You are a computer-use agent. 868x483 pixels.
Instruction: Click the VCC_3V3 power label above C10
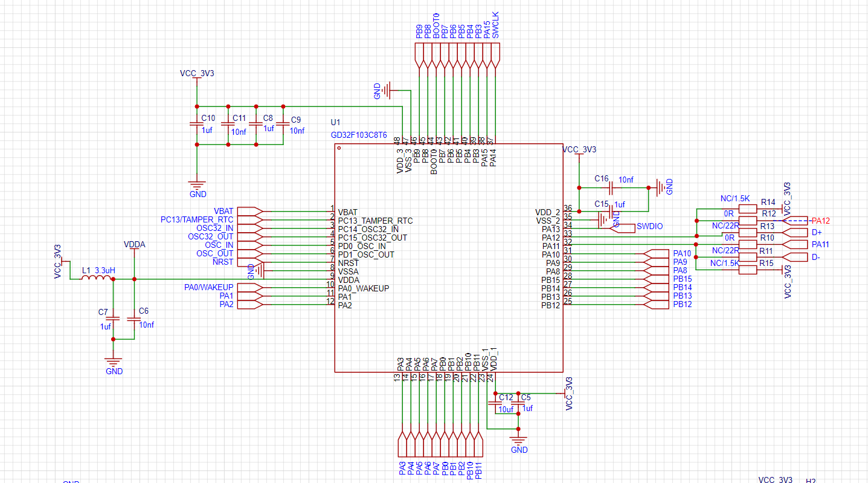[x=197, y=73]
